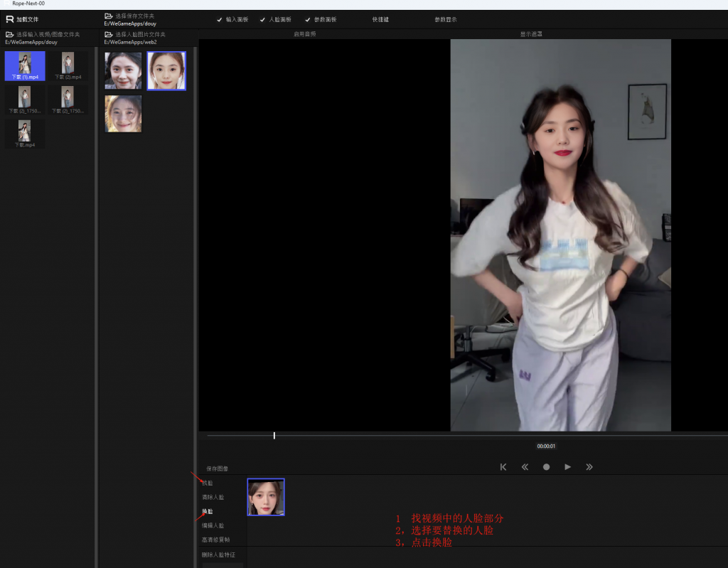Play the video preview
This screenshot has height=568, width=728.
click(567, 467)
